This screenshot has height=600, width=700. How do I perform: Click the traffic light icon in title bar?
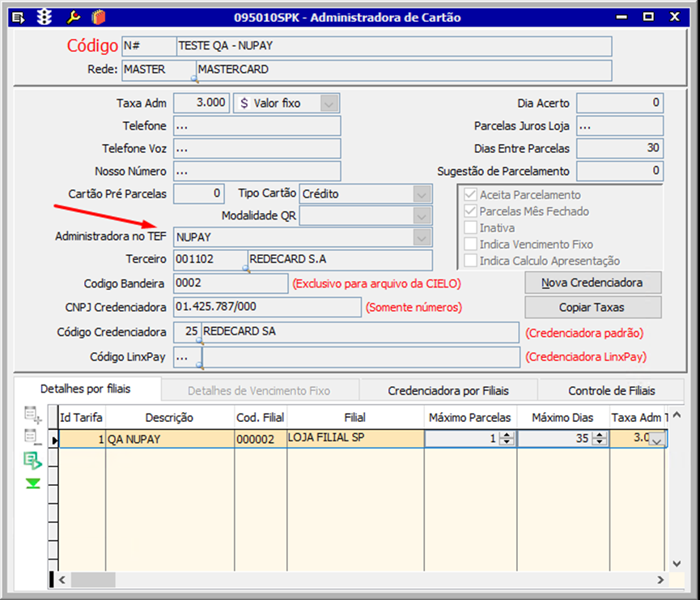[x=45, y=18]
